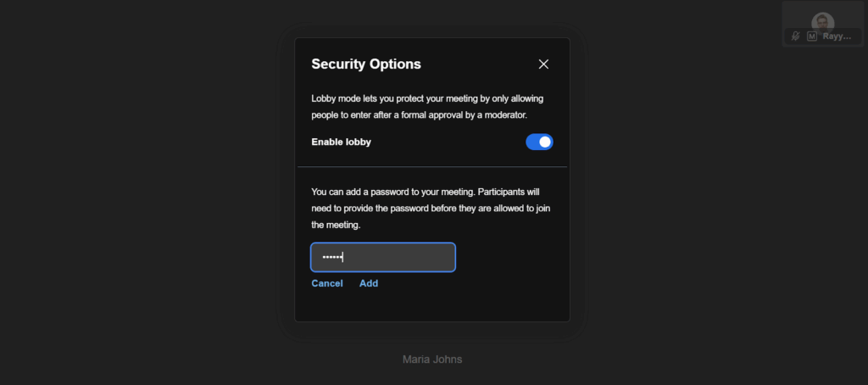Click the masked password dots

[331, 257]
